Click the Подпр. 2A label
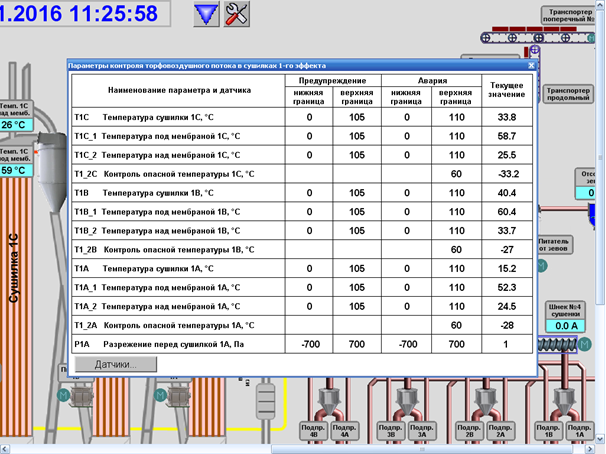The width and height of the screenshot is (606, 454). tap(501, 432)
